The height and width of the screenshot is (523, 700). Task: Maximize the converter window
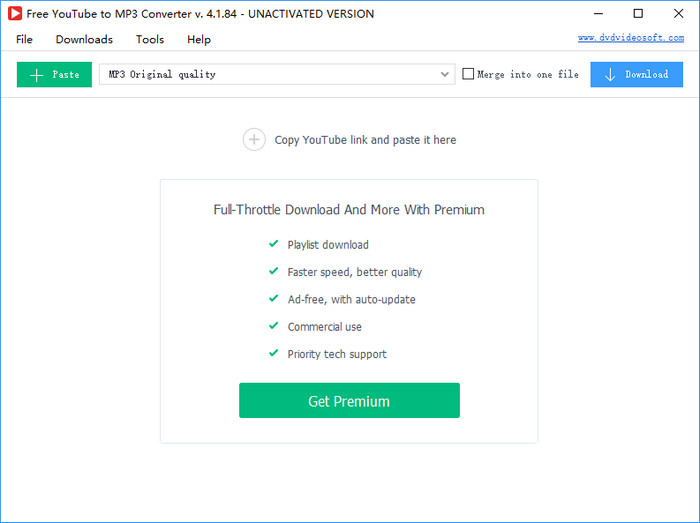(x=638, y=13)
